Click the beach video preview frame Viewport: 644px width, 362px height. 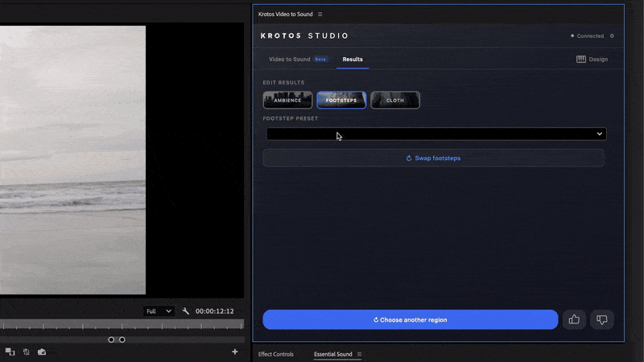(x=72, y=160)
